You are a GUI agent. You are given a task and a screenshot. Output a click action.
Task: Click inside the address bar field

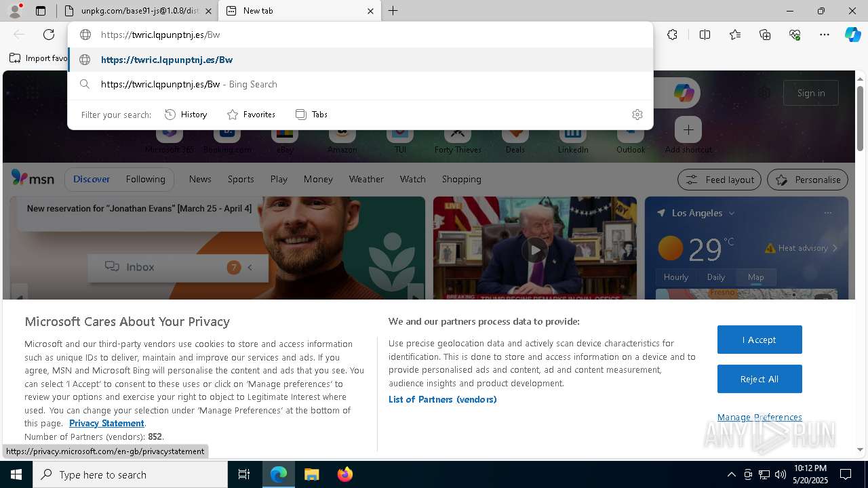361,35
